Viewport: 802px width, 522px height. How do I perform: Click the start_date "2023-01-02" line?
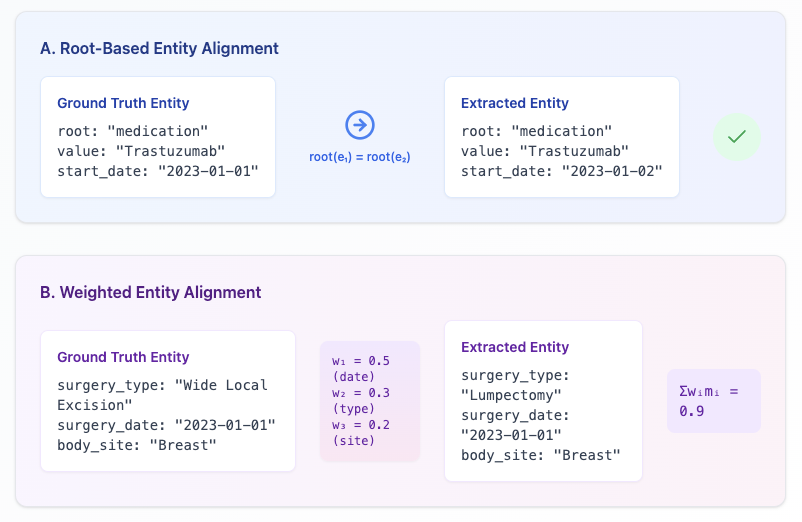tap(562, 171)
